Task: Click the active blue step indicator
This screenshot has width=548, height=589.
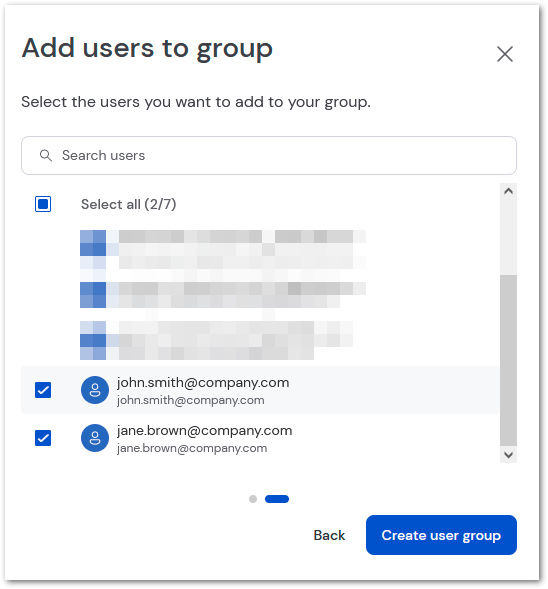Action: 277,499
